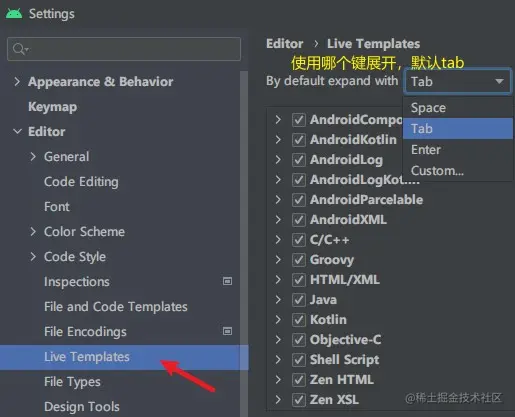Open File Encodings settings
Viewport: 515px width, 417px height.
click(x=85, y=332)
